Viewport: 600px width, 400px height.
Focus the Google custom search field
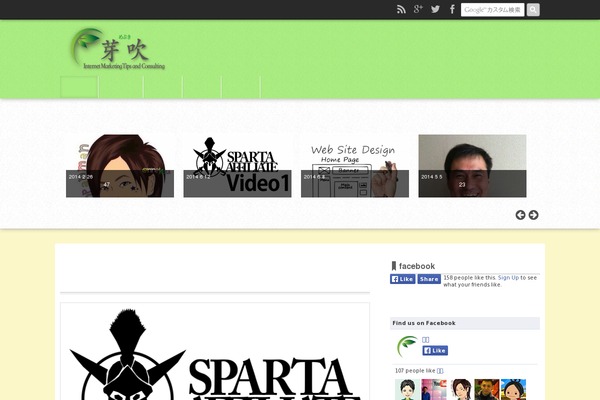492,10
